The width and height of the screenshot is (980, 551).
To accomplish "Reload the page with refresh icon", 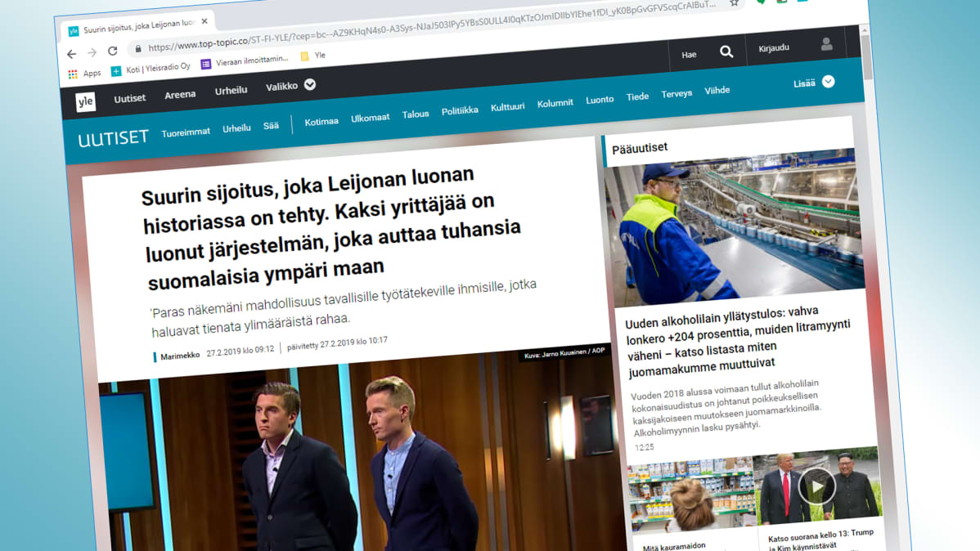I will (113, 51).
